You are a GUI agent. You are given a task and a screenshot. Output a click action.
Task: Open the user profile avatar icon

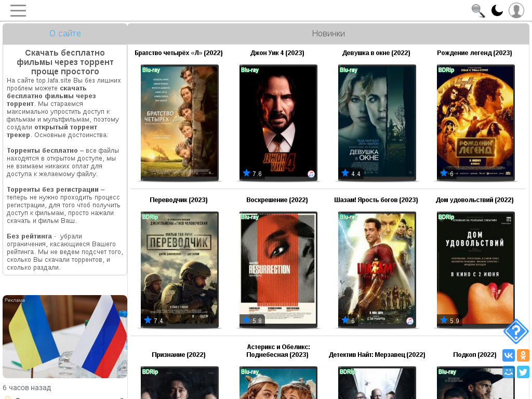pos(516,10)
